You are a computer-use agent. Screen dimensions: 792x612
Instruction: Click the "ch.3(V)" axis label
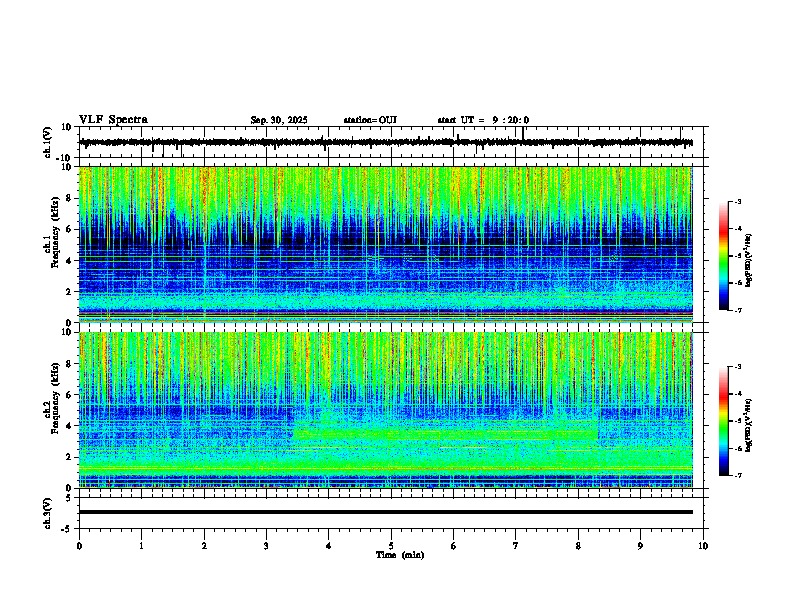(x=48, y=514)
